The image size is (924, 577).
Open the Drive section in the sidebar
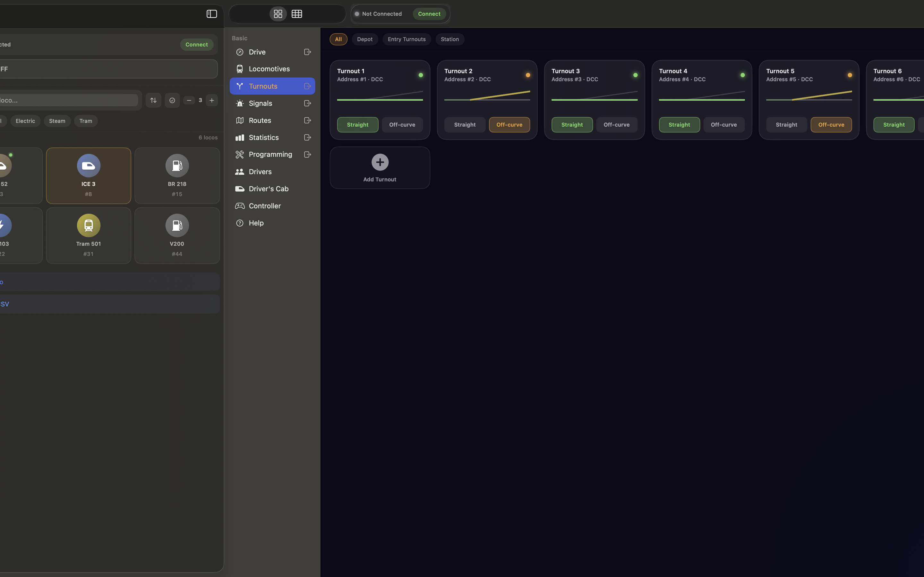point(257,52)
